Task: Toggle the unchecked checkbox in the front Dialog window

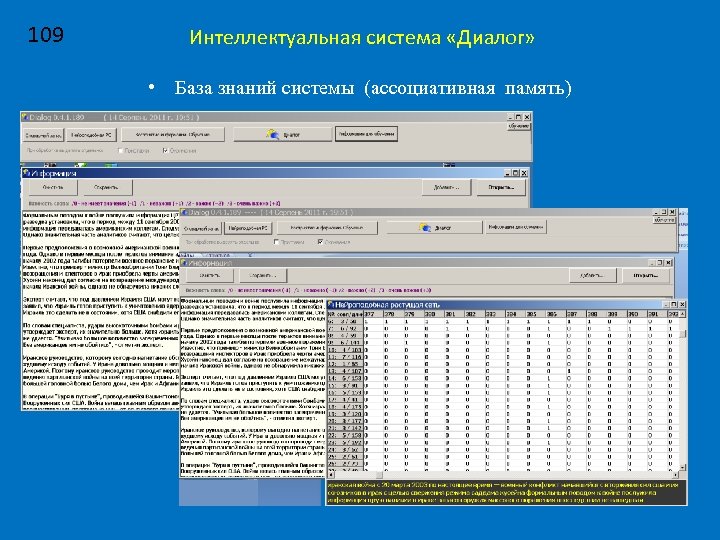Action: [x=276, y=242]
